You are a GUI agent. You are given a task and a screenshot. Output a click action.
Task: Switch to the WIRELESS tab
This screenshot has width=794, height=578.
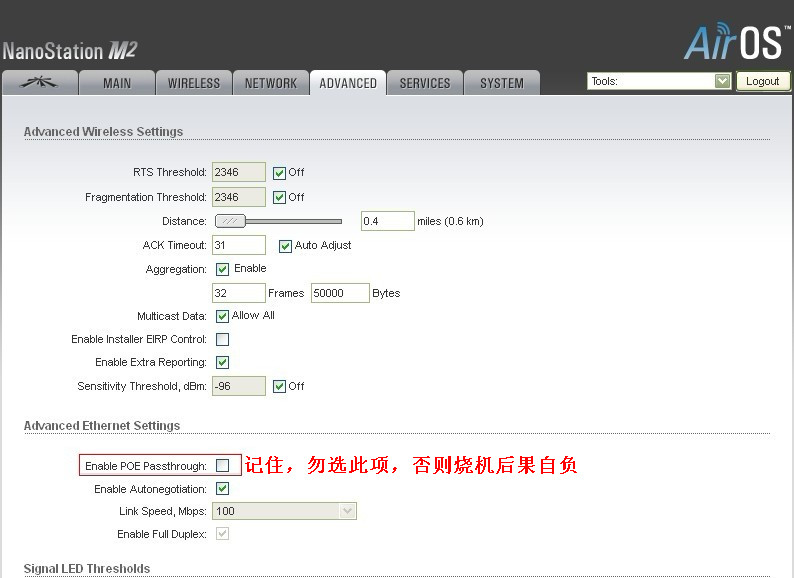point(194,83)
